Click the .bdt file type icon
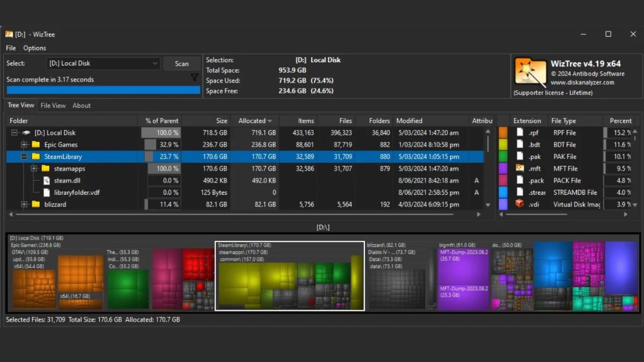The height and width of the screenshot is (362, 644). tap(519, 145)
